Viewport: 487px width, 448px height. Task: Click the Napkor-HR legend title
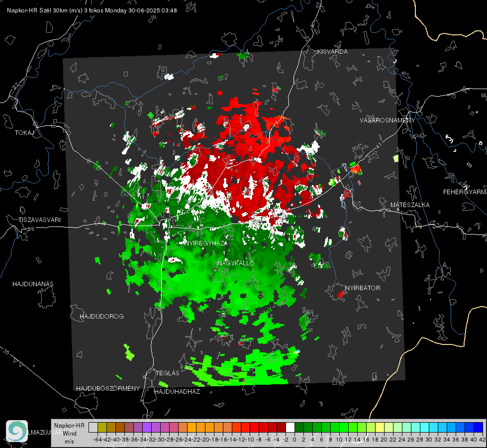69,425
